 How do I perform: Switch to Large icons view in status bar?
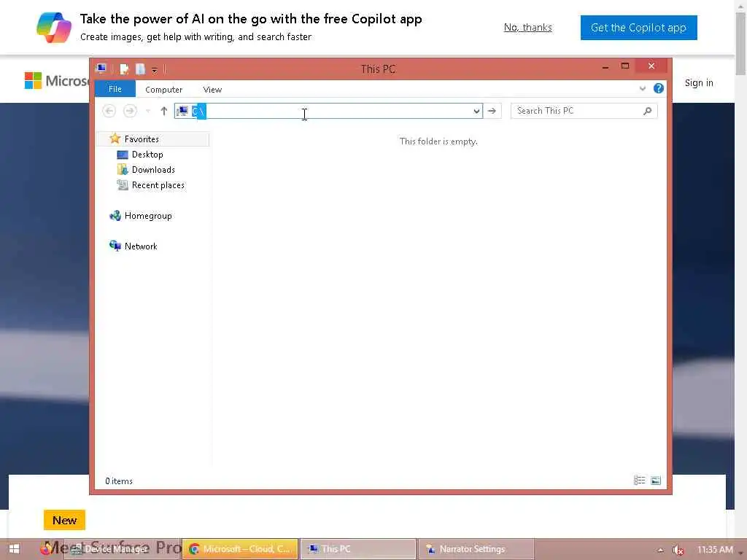click(x=656, y=481)
